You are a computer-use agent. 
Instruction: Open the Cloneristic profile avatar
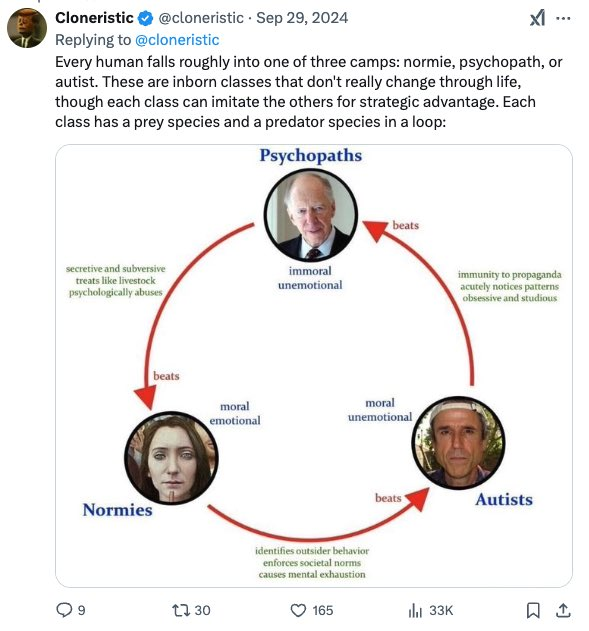(27, 28)
